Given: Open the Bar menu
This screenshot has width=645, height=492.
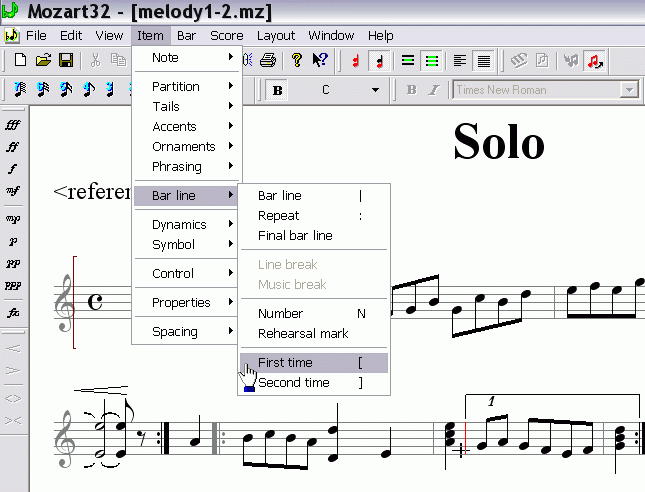Looking at the screenshot, I should [x=186, y=36].
